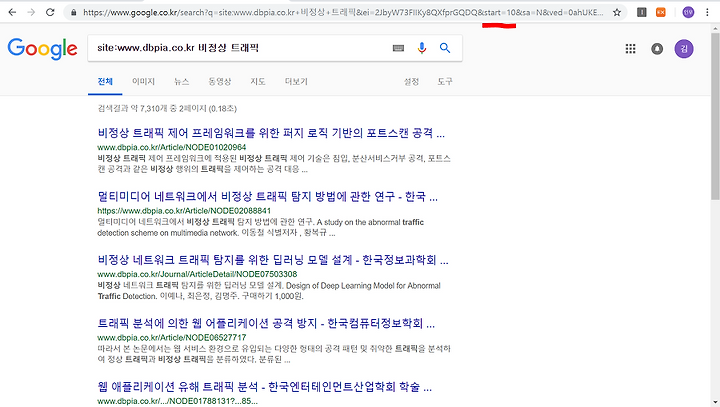Open result 멀티미디어 네트워크에서 비정상 트래픽 탐지 방법
The width and height of the screenshot is (720, 407).
coord(268,197)
